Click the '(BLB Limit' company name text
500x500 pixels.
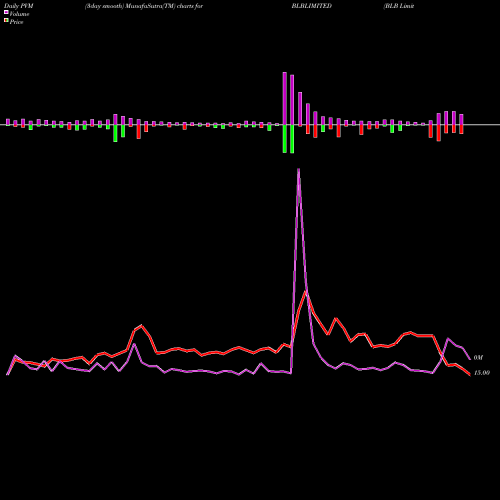399,6
